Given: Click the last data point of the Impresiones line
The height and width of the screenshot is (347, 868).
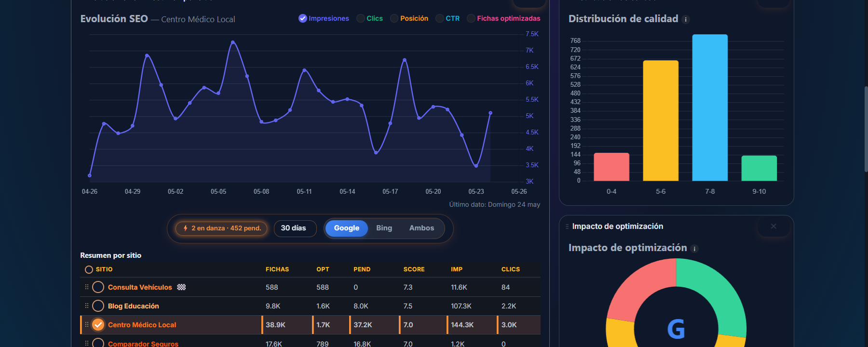Looking at the screenshot, I should click(x=490, y=113).
